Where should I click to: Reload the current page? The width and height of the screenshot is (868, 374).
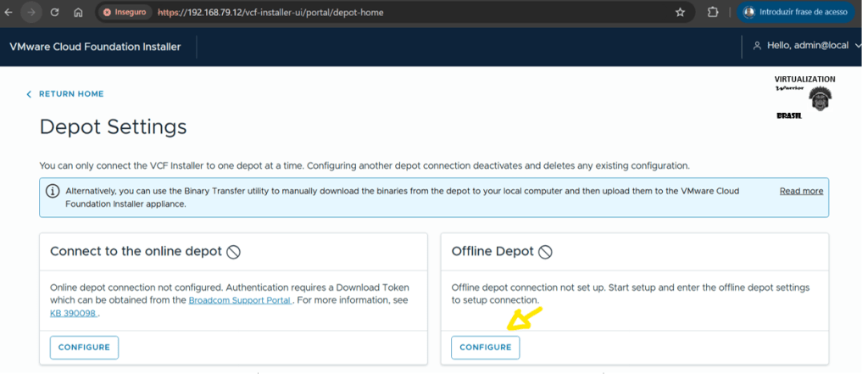[x=55, y=13]
